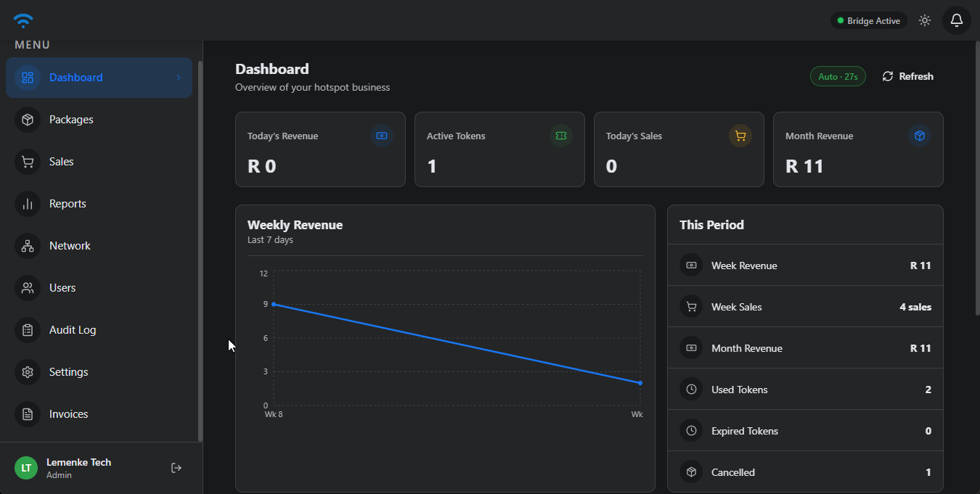Expand the Dashboard menu chevron
The height and width of the screenshot is (494, 980).
[x=178, y=78]
